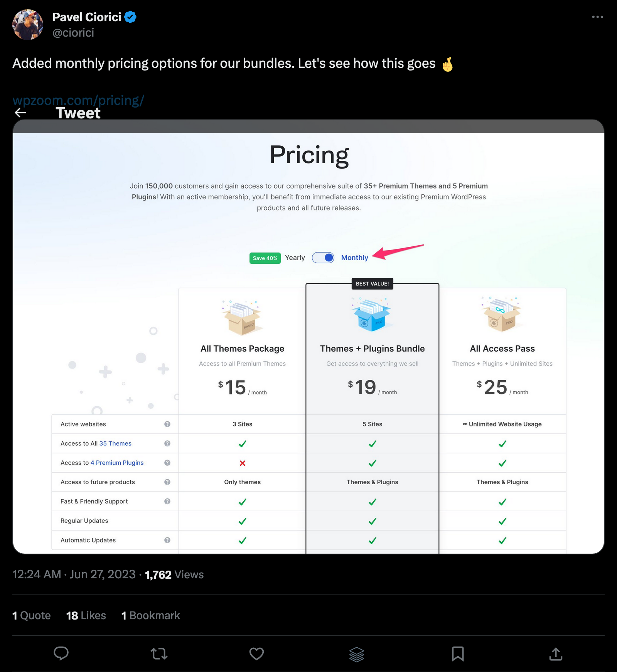Click the Themes + Plugins Bundle box image

pyautogui.click(x=372, y=314)
